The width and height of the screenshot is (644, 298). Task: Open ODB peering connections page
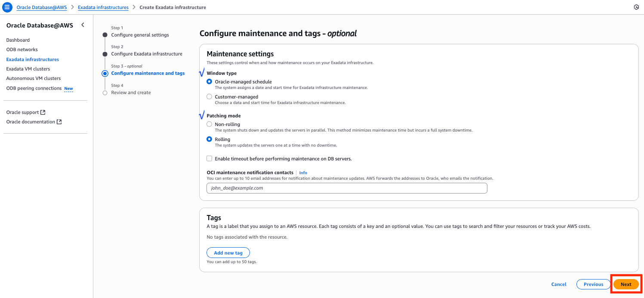(x=34, y=88)
